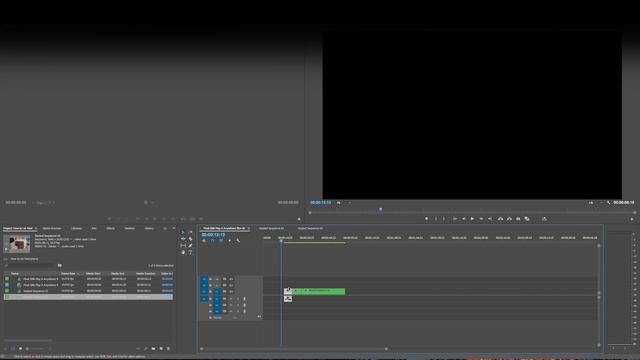Toggle V3 track output eye
640x360 pixels.
231,279
